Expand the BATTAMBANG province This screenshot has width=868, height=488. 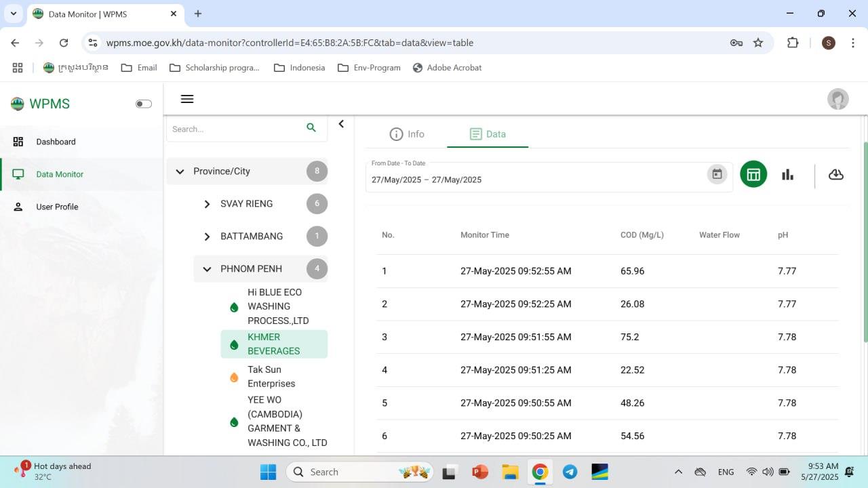(207, 237)
